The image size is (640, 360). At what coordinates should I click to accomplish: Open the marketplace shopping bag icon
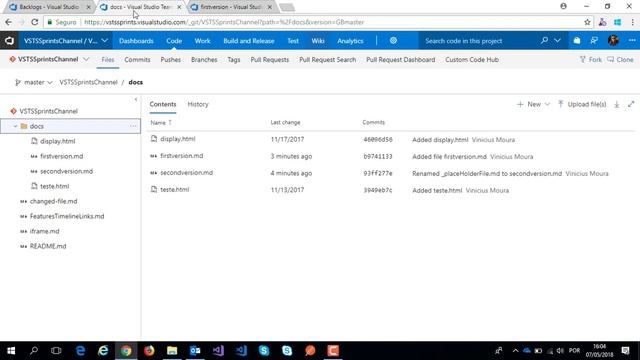coord(577,40)
